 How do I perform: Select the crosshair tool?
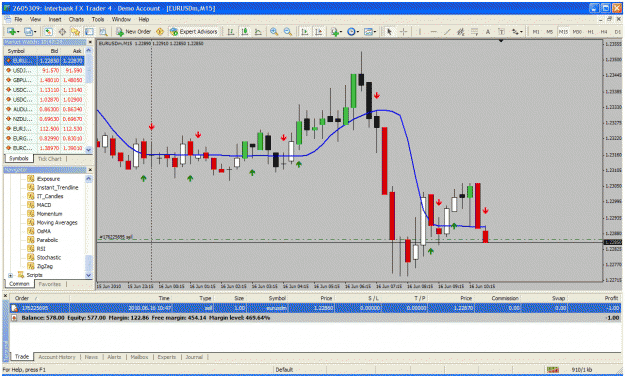403,31
